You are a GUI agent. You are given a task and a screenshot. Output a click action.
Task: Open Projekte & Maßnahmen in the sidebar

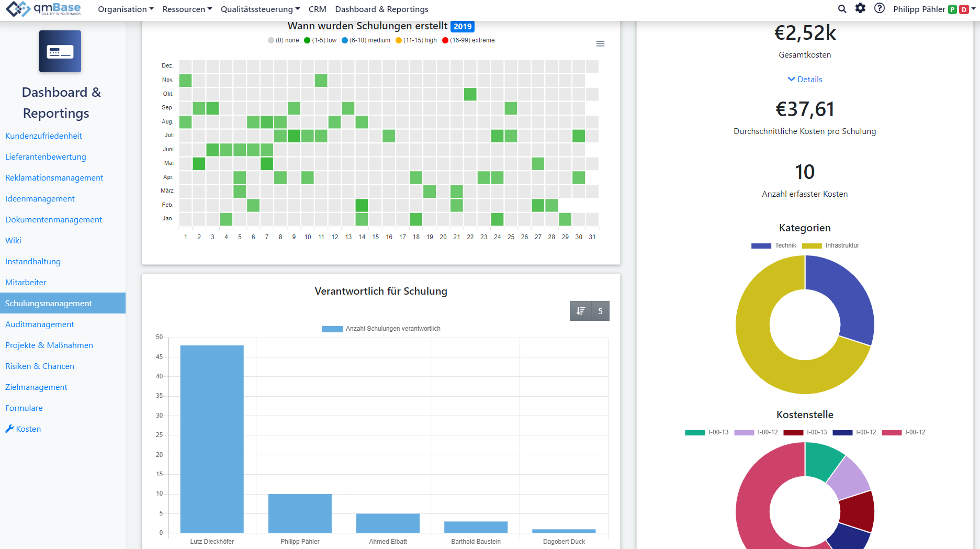[x=49, y=345]
